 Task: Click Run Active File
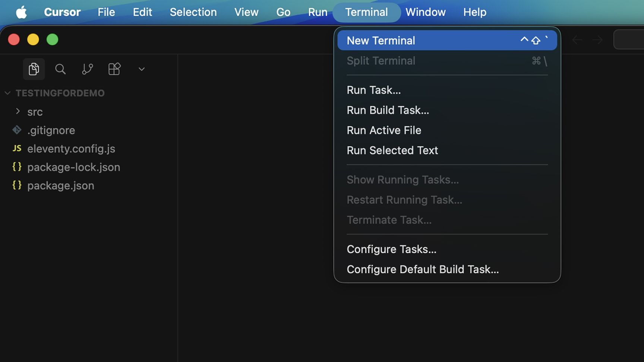pos(383,130)
